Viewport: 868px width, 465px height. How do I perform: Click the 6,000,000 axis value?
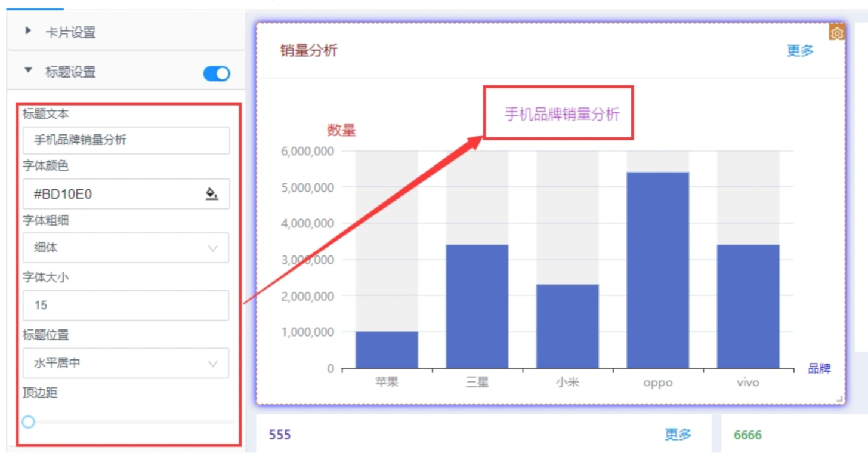click(x=307, y=151)
